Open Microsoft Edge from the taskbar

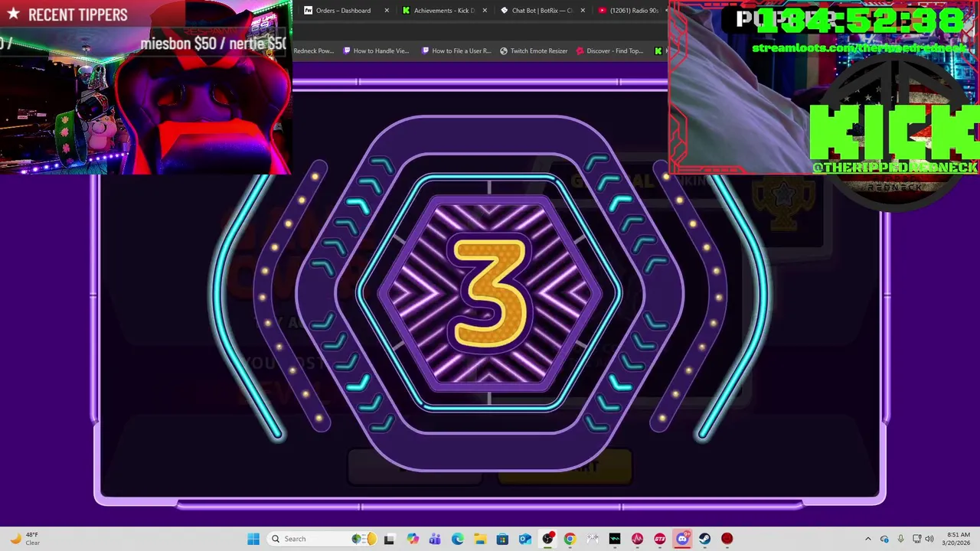coord(458,539)
